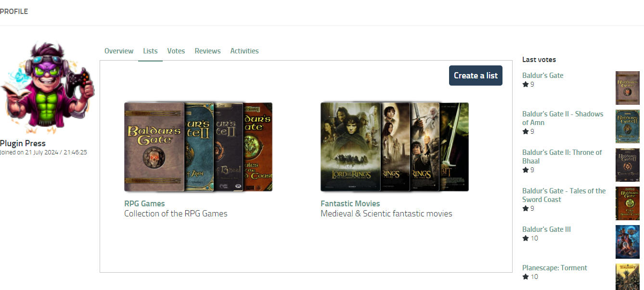Click the star icon under Throne of Bhaal
The image size is (644, 290).
(526, 170)
